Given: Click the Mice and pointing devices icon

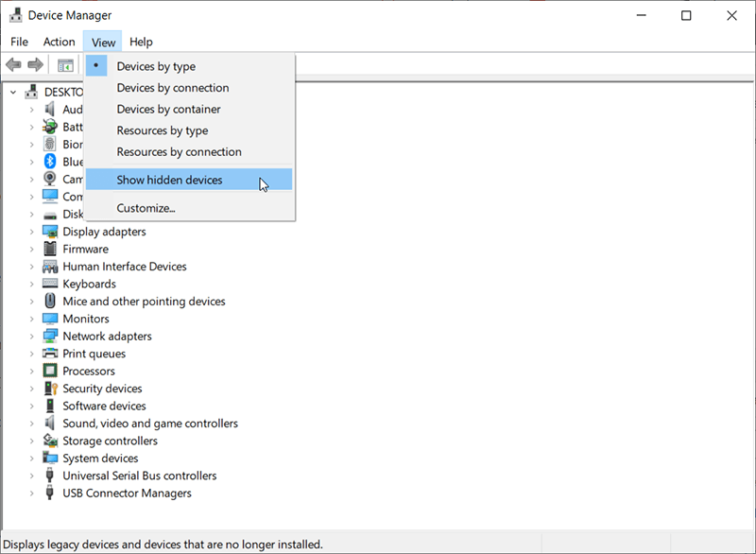Looking at the screenshot, I should 50,301.
